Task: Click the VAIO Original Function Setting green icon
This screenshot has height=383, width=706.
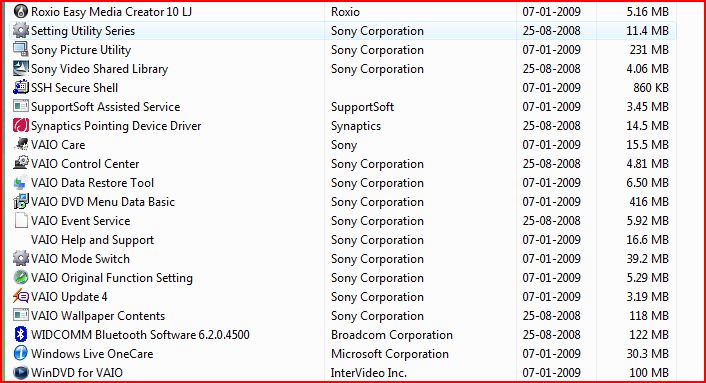Action: coord(21,277)
